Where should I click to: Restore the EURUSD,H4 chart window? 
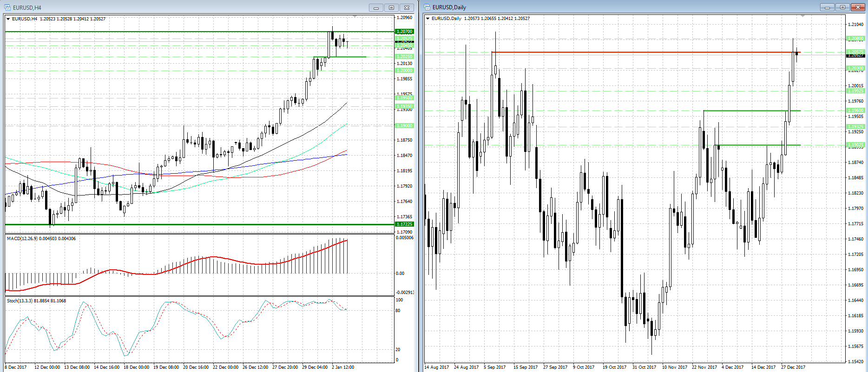coord(391,7)
